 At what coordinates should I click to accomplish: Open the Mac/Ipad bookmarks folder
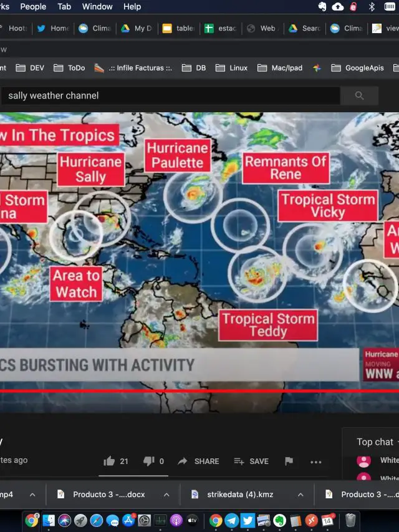[279, 68]
